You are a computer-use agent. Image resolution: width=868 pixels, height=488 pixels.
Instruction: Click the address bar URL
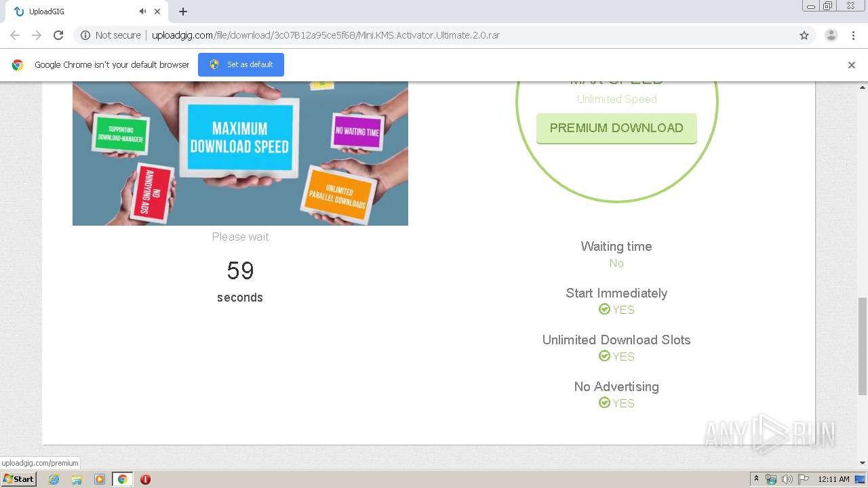click(x=325, y=35)
